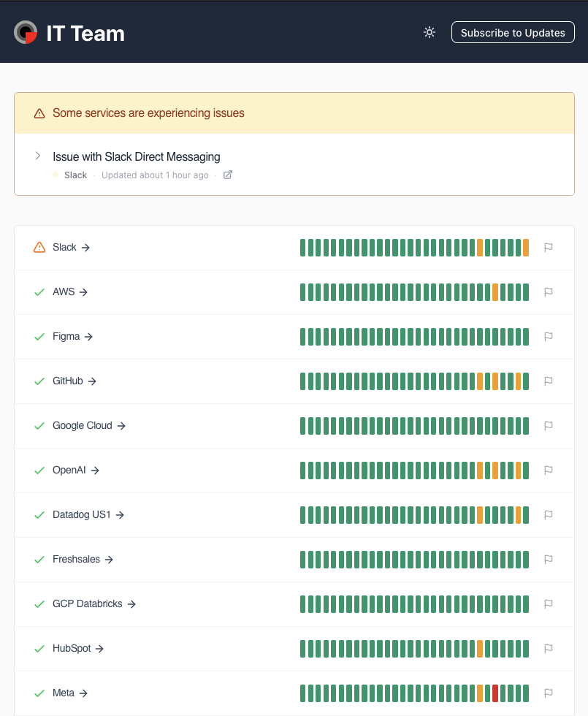This screenshot has height=716, width=588.
Task: Click the red bar in Meta uptime history
Action: (495, 693)
